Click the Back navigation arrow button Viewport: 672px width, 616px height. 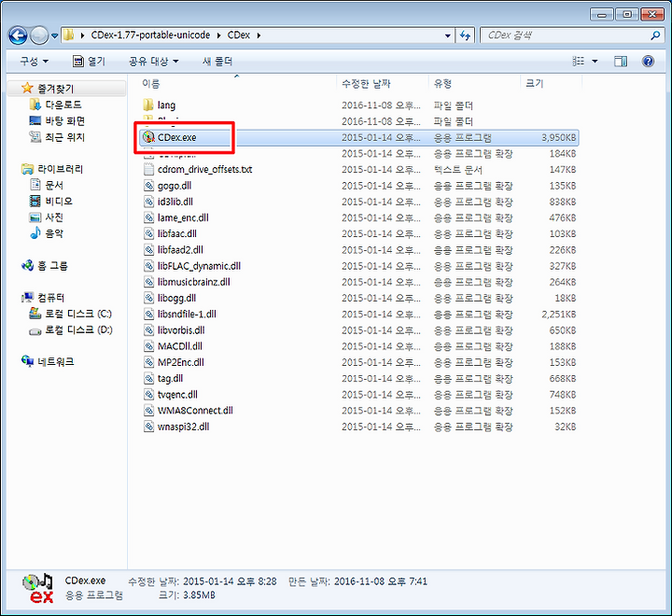pyautogui.click(x=18, y=35)
